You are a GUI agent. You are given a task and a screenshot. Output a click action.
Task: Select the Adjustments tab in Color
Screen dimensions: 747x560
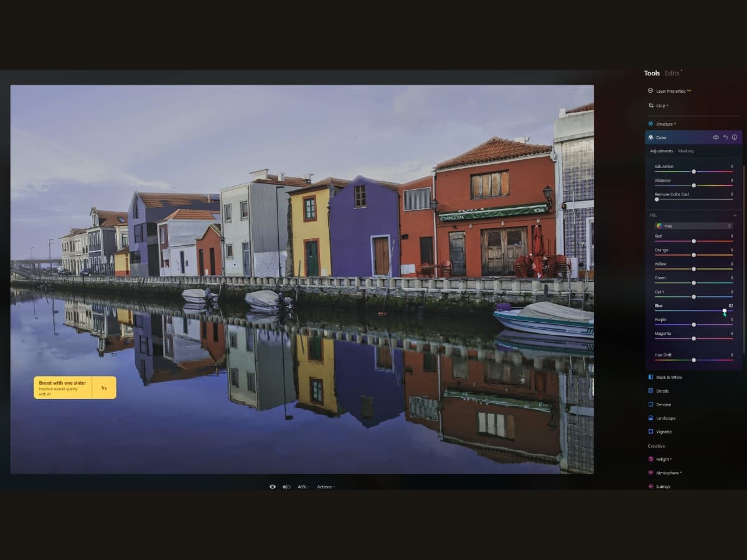click(661, 151)
